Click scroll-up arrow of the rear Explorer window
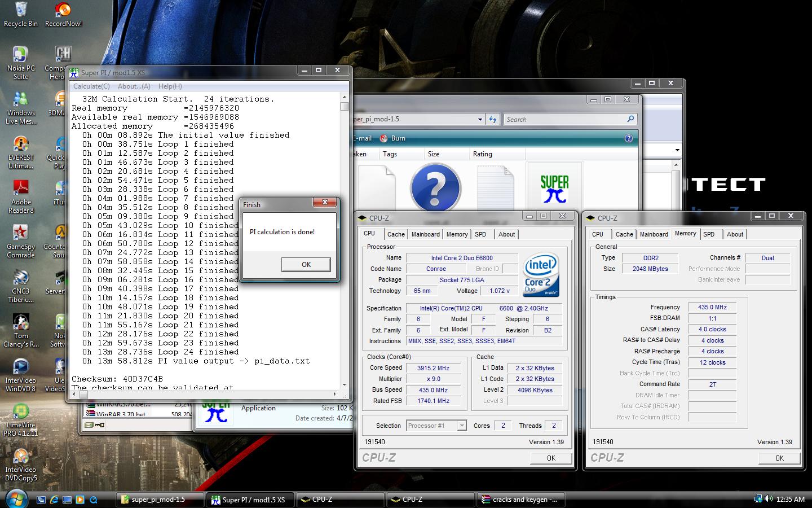 (x=676, y=165)
